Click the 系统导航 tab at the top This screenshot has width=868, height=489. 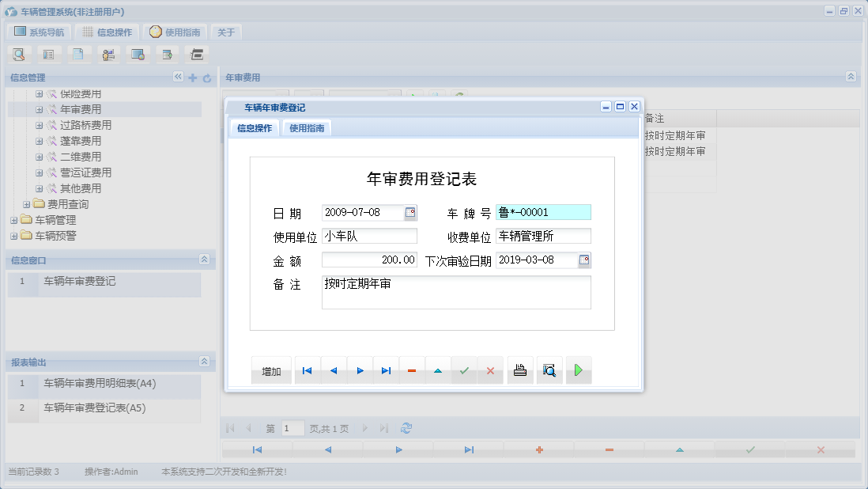coord(39,32)
